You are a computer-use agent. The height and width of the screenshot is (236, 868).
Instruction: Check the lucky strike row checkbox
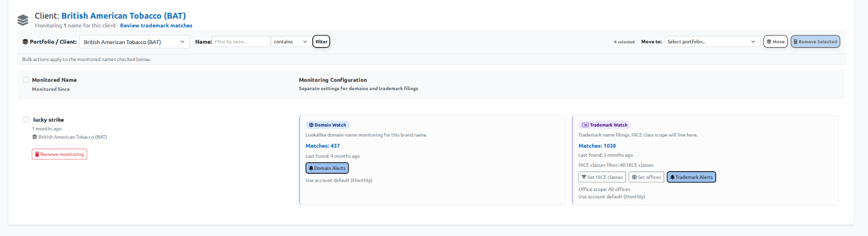pyautogui.click(x=26, y=119)
